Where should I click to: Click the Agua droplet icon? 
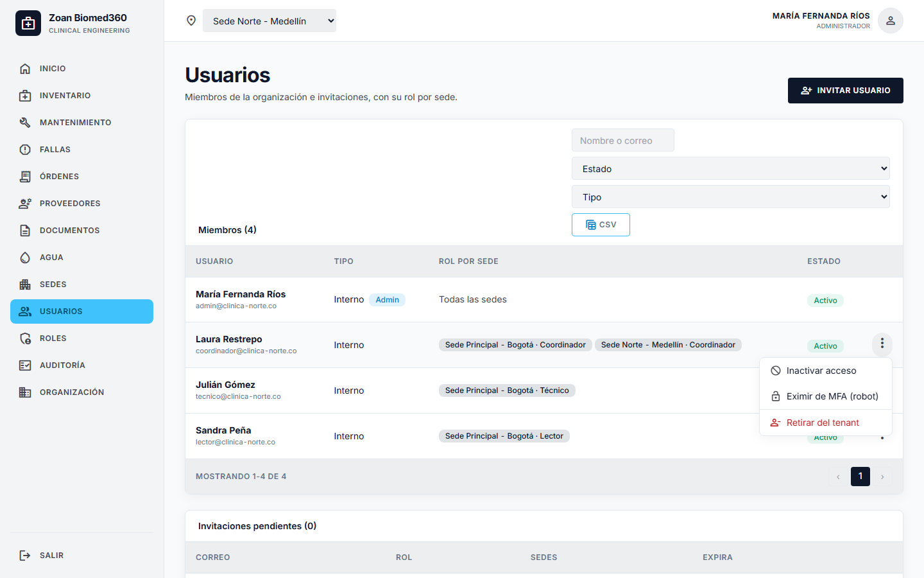[x=25, y=258]
